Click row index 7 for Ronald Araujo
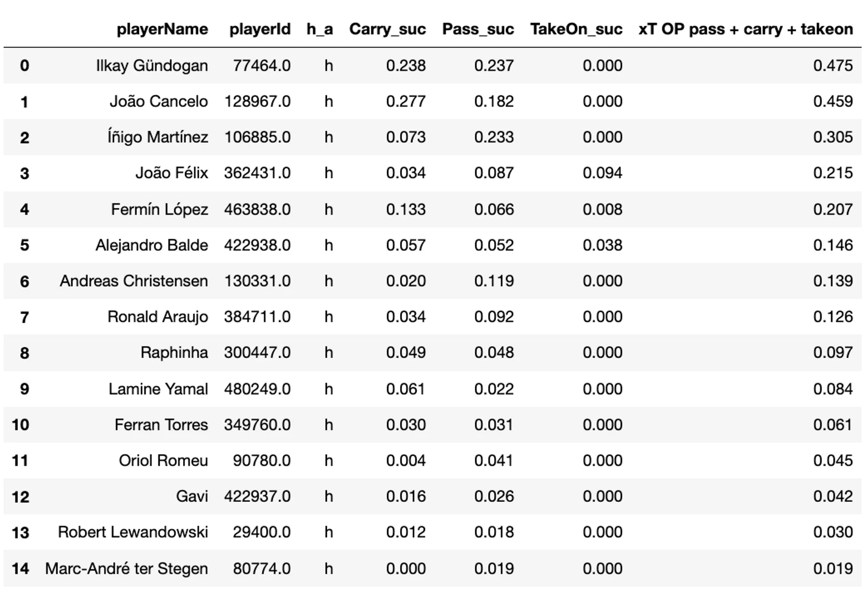The height and width of the screenshot is (594, 868). click(24, 318)
